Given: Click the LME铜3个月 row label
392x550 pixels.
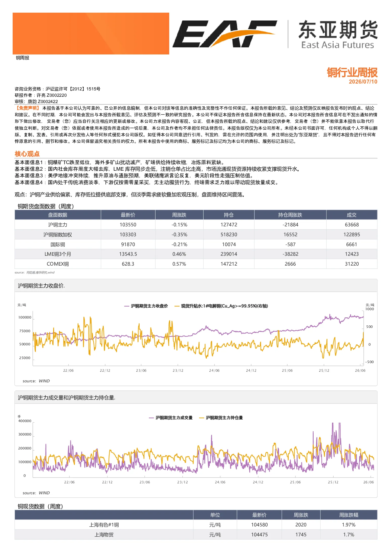Looking at the screenshot, I should [x=58, y=254].
